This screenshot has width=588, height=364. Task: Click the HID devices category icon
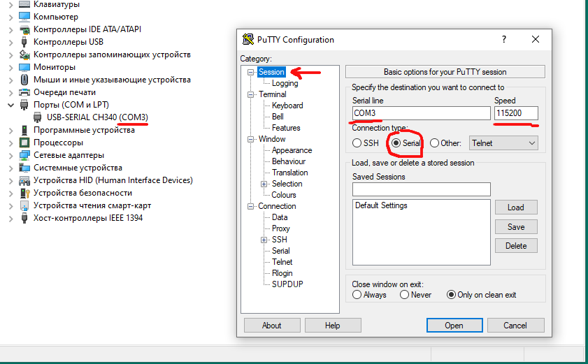(24, 180)
